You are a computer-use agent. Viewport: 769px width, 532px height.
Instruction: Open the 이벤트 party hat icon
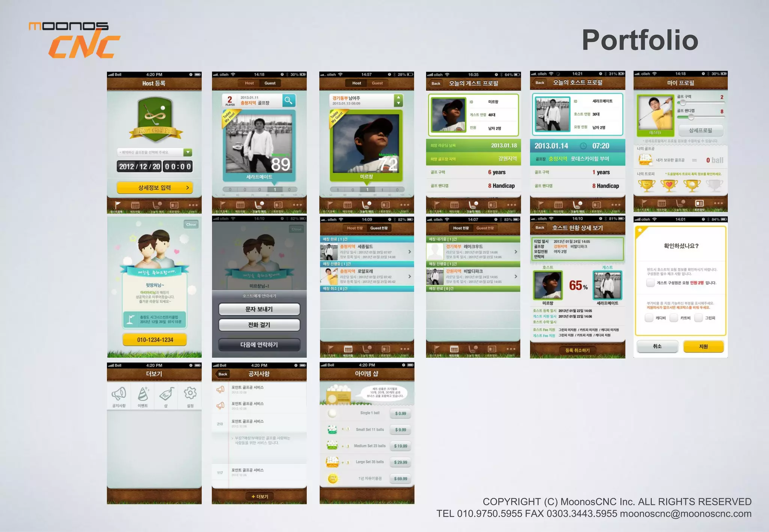[143, 394]
